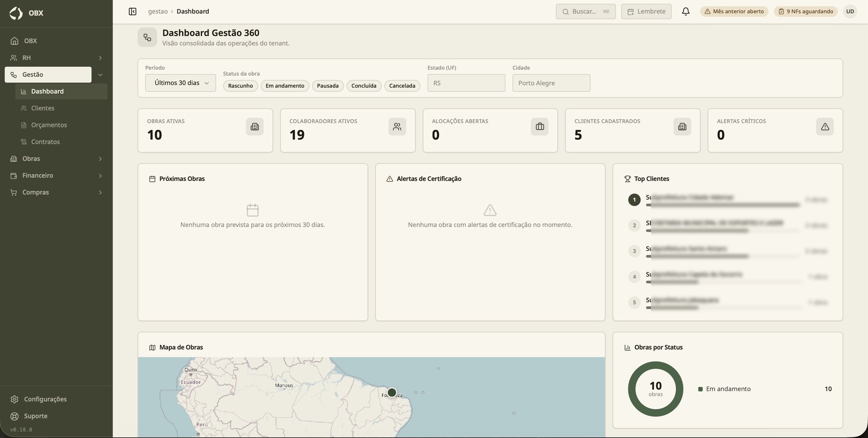Viewport: 868px width, 438px height.
Task: Click the Dashboard Gestão 360 header icon
Action: [x=147, y=37]
